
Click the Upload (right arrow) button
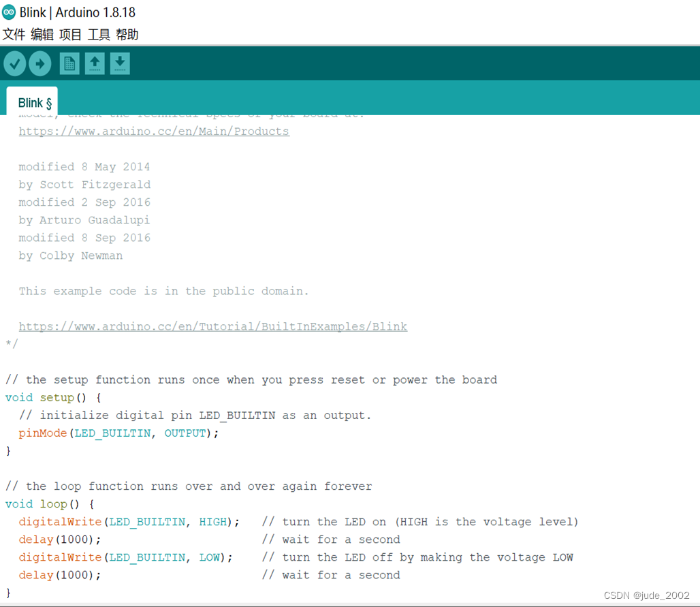pyautogui.click(x=40, y=64)
